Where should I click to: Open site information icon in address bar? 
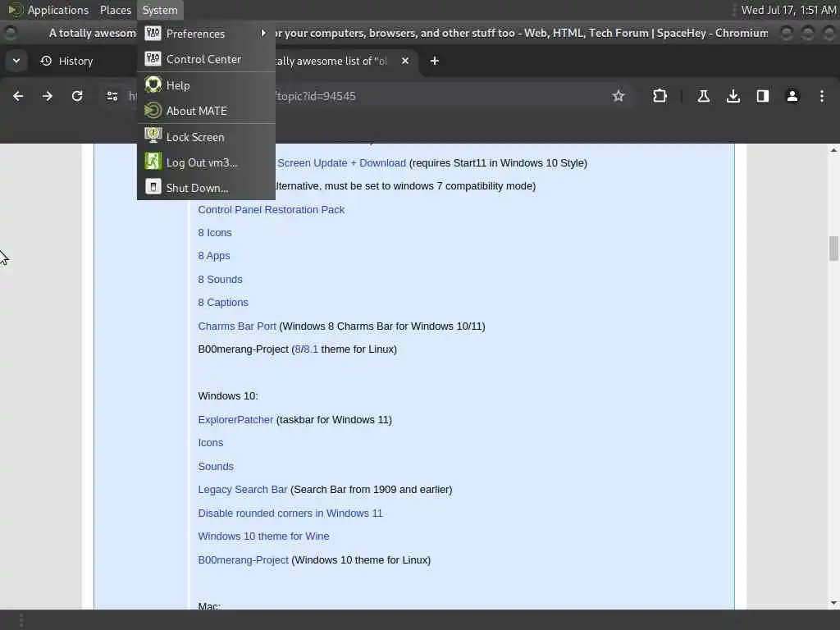(112, 96)
